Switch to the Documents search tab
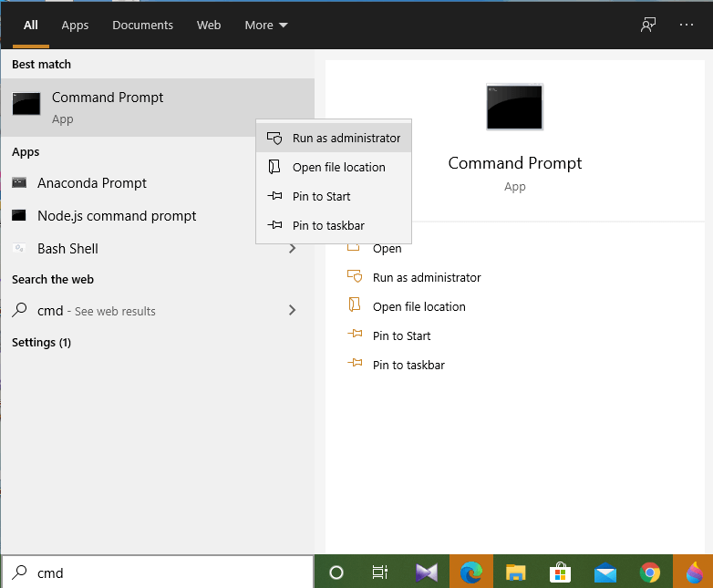This screenshot has width=713, height=588. pos(142,25)
